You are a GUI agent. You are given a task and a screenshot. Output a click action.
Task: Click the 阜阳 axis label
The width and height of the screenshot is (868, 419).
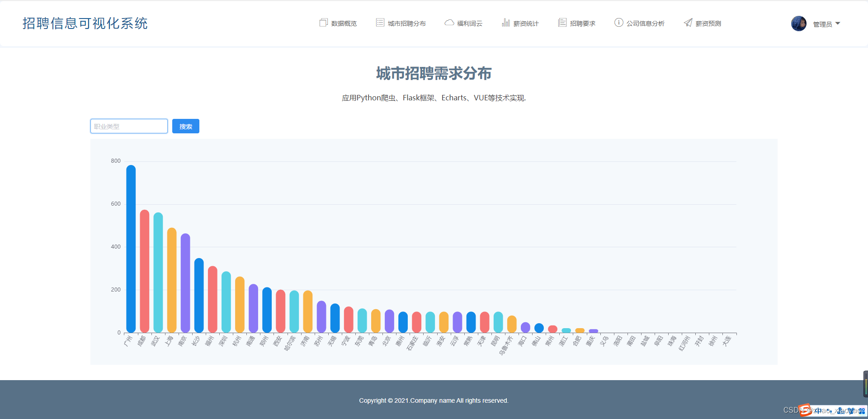[658, 341]
